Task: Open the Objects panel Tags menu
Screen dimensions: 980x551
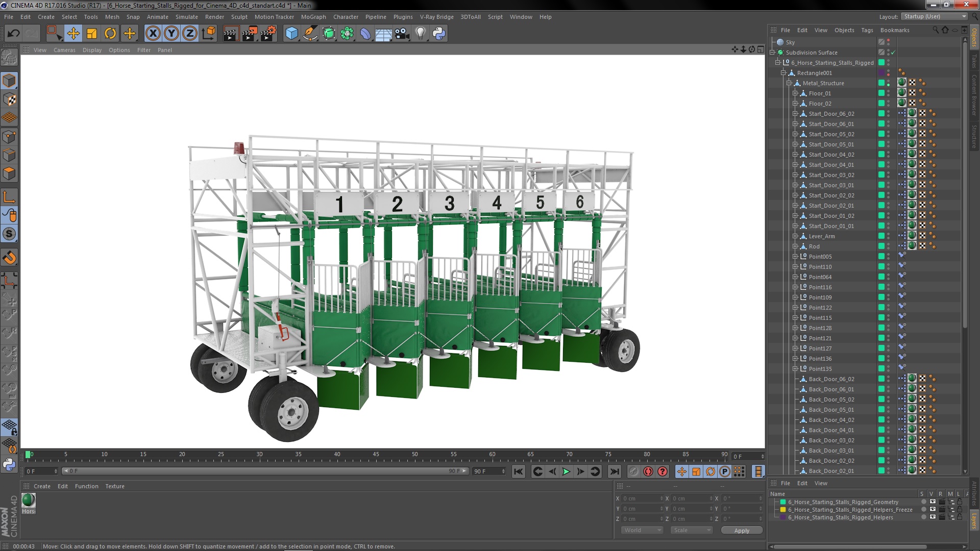Action: click(x=867, y=30)
